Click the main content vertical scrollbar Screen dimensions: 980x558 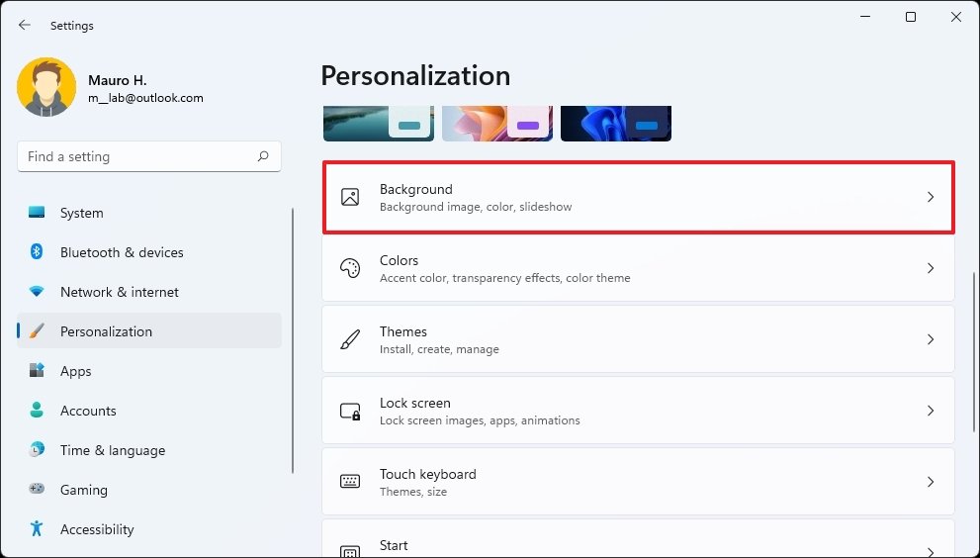974,351
